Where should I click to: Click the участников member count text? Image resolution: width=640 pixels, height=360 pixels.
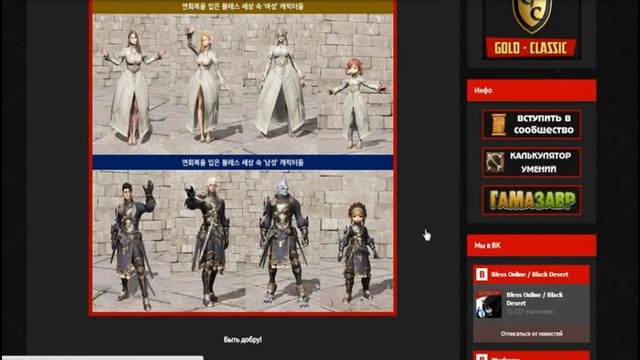pyautogui.click(x=530, y=312)
